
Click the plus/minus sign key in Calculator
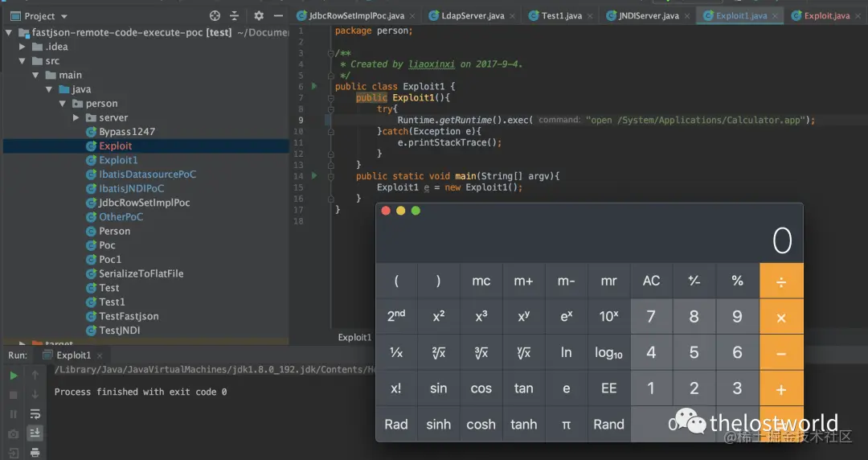coord(694,281)
